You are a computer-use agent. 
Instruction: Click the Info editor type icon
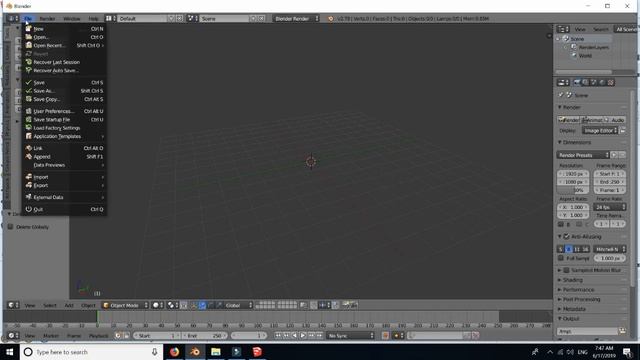[12, 18]
